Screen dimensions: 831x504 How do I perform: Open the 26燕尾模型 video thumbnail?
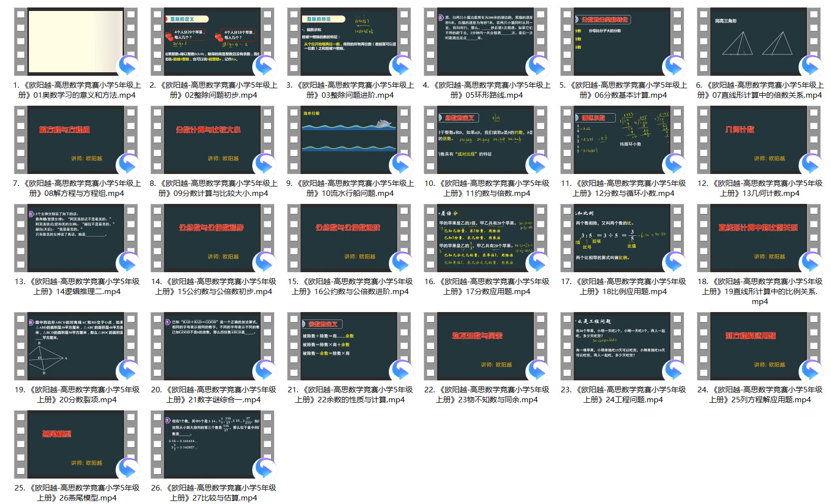pyautogui.click(x=75, y=444)
